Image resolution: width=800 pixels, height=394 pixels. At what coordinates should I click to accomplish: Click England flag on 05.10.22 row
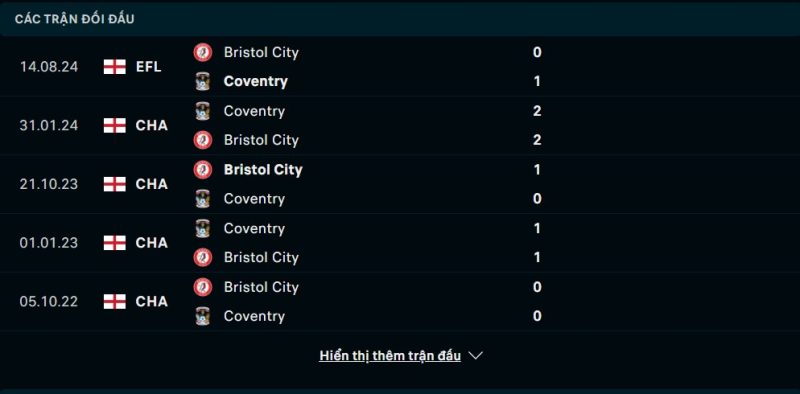coord(115,302)
